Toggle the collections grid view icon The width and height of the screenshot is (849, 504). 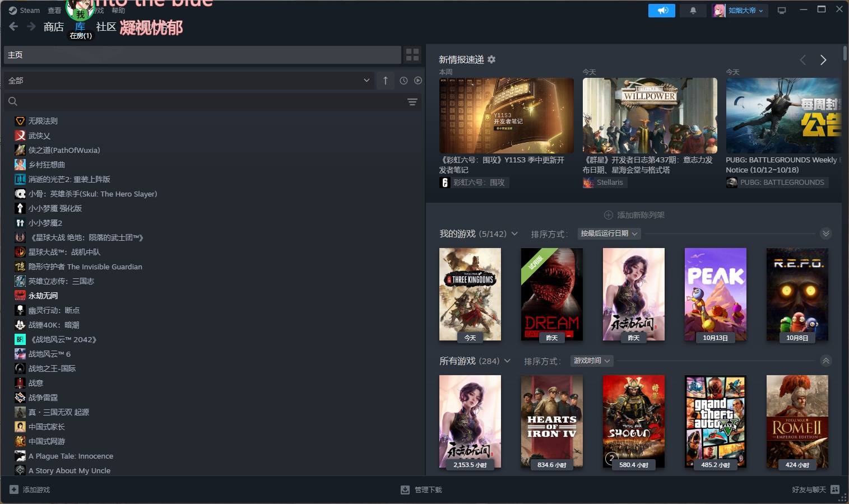pos(412,54)
